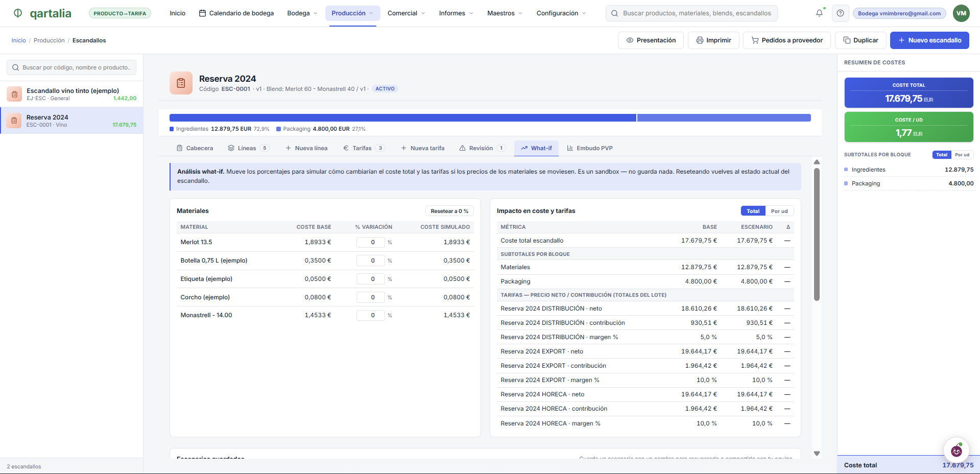Set Subtotales por bloque to Por ud
980x474 pixels.
coord(962,155)
